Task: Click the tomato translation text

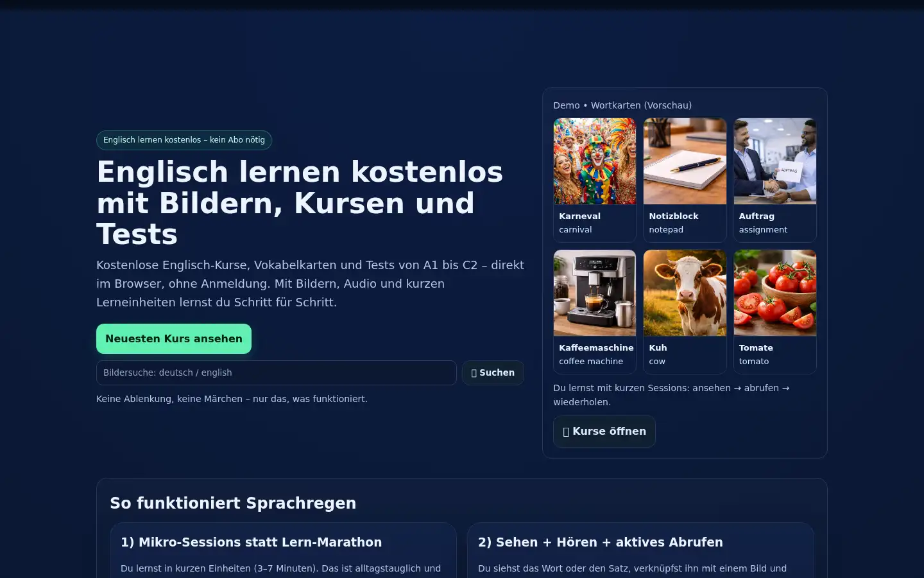Action: click(754, 362)
